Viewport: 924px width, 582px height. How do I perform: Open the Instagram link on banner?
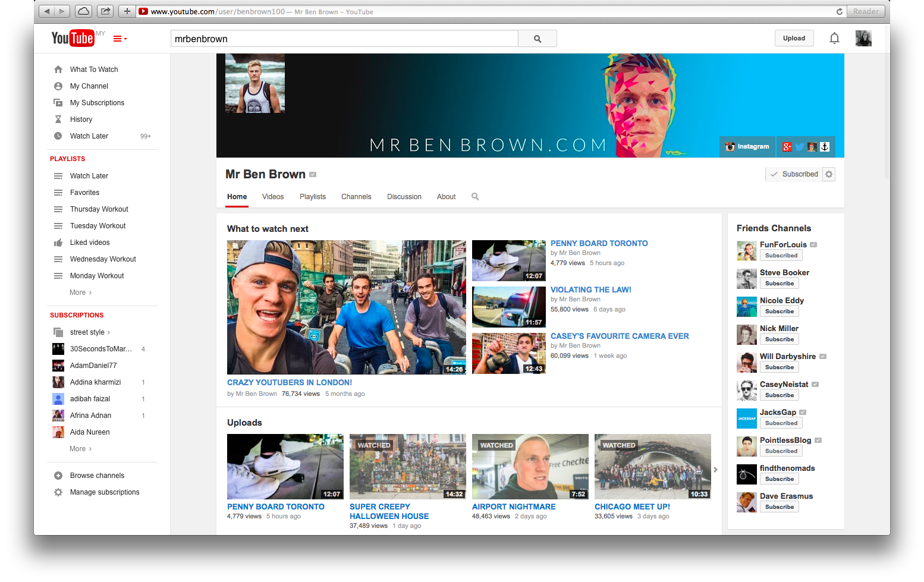click(x=747, y=147)
